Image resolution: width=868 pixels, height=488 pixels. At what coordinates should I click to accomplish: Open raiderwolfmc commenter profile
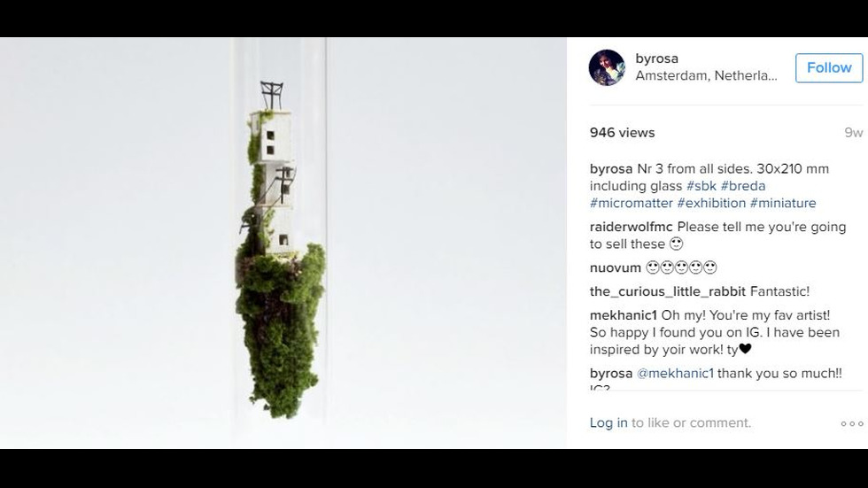[x=631, y=227]
